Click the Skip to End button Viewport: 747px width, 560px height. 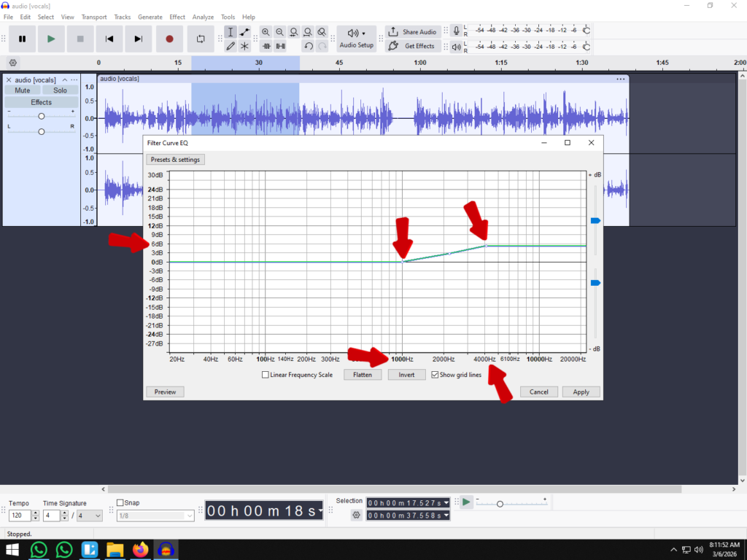[x=139, y=39]
